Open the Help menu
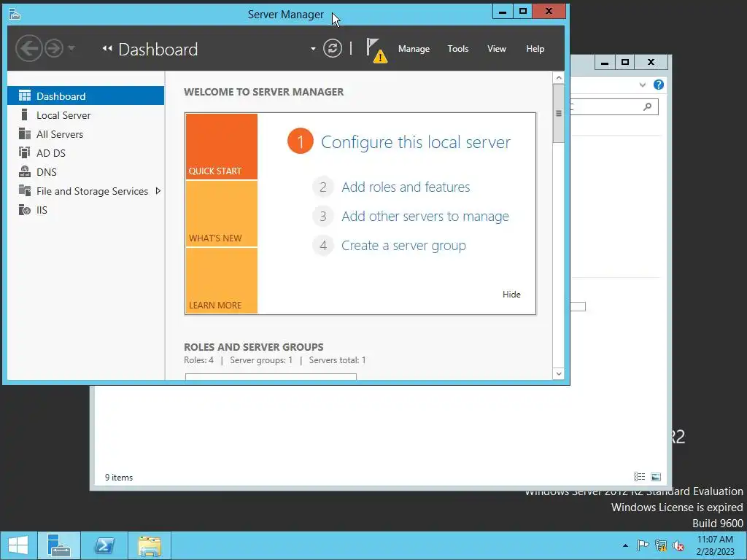This screenshot has height=560, width=747. [535, 49]
